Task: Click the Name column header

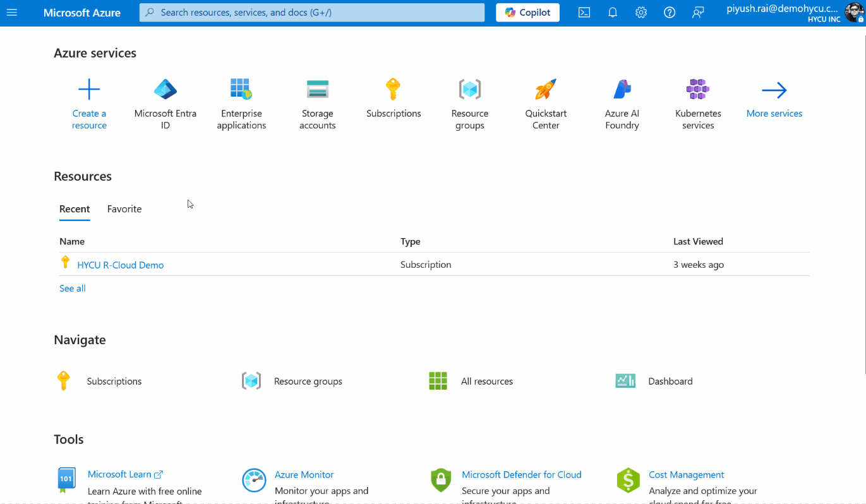Action: [x=72, y=241]
